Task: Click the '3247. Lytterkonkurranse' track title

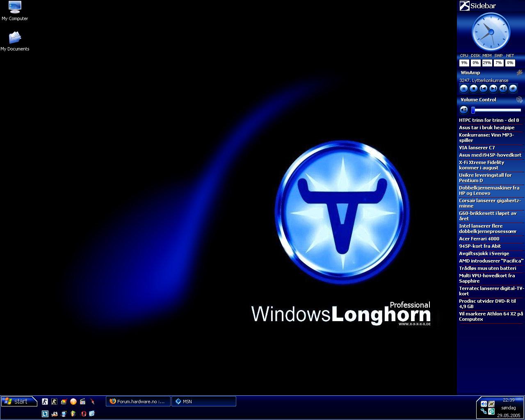Action: coord(484,80)
